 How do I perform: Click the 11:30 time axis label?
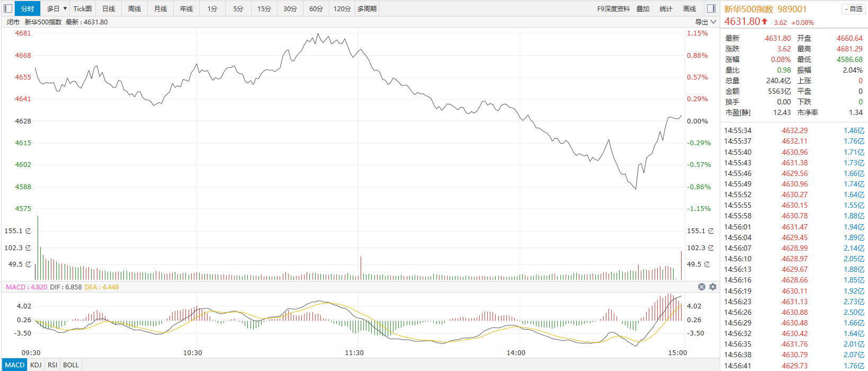[x=354, y=353]
